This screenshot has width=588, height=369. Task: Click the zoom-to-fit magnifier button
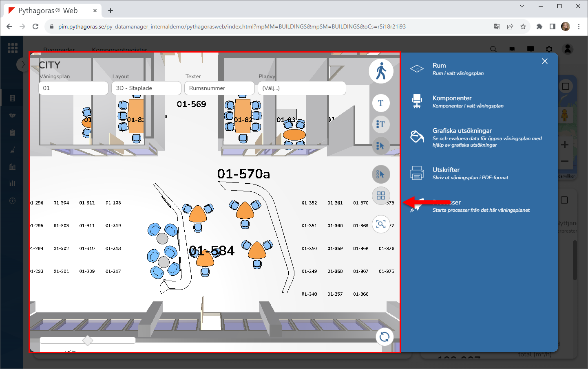(x=381, y=224)
